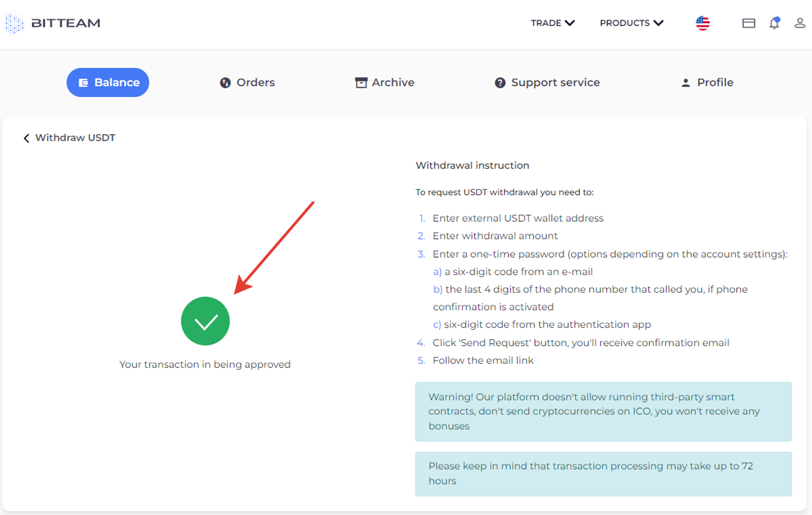Click the Support service question mark icon
This screenshot has width=812, height=515.
click(500, 83)
